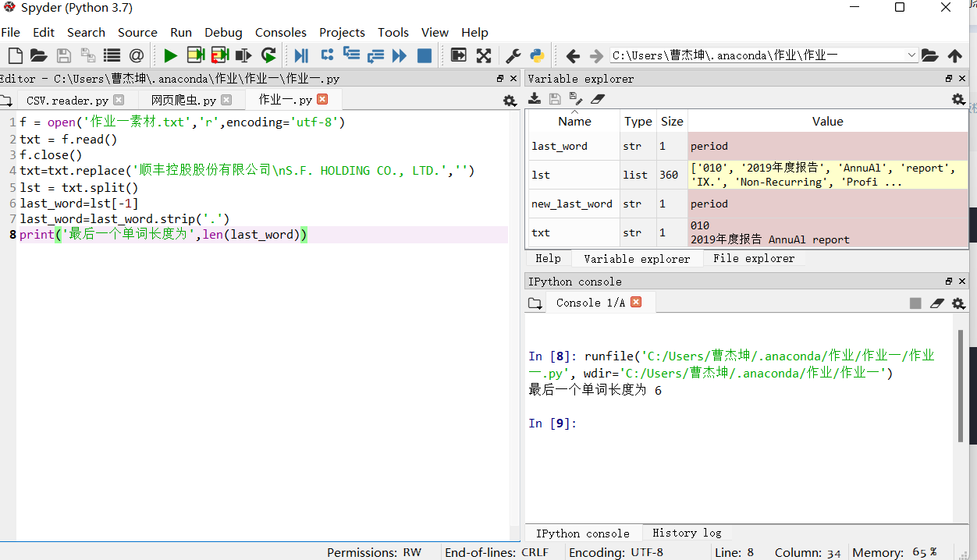Expand working directory path dropdown
The width and height of the screenshot is (977, 560).
911,55
